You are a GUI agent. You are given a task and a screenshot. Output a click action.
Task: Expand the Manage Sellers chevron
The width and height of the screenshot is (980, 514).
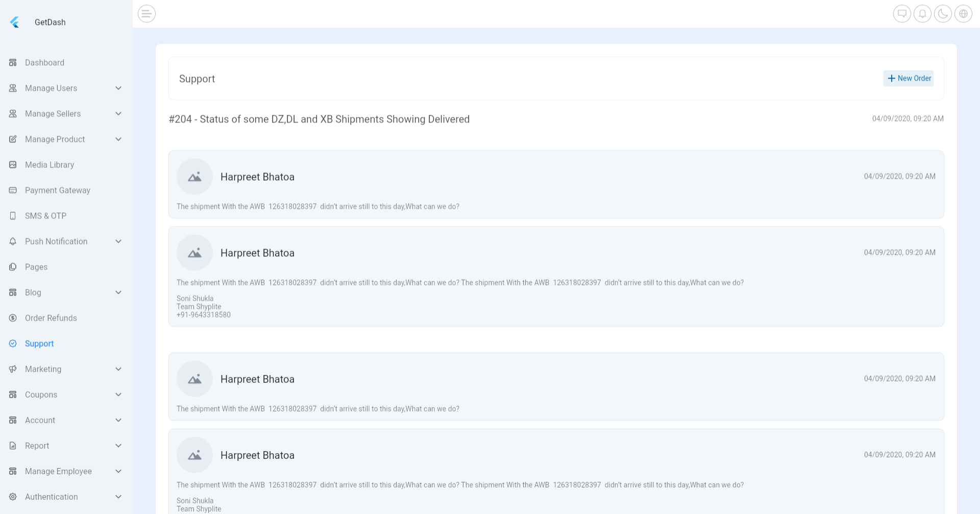click(118, 114)
